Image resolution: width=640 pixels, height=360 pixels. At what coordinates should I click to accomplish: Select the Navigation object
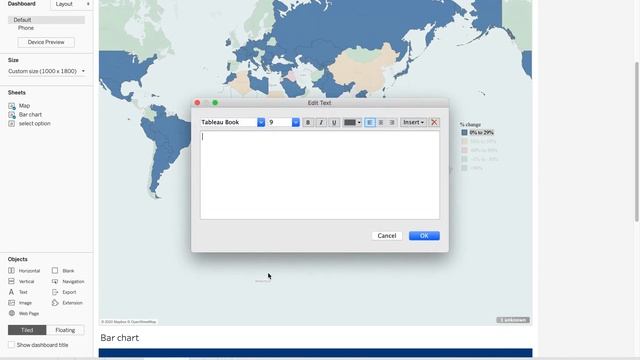[68, 281]
